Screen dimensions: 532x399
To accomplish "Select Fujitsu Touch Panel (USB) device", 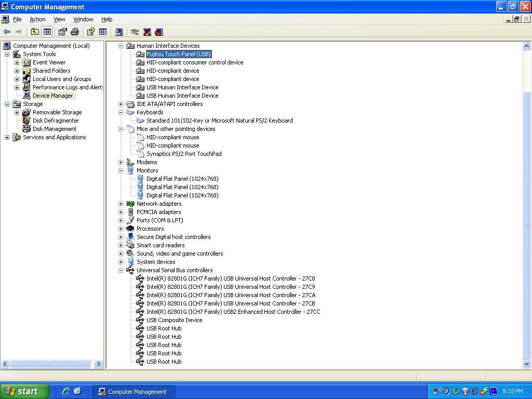I will pos(179,54).
